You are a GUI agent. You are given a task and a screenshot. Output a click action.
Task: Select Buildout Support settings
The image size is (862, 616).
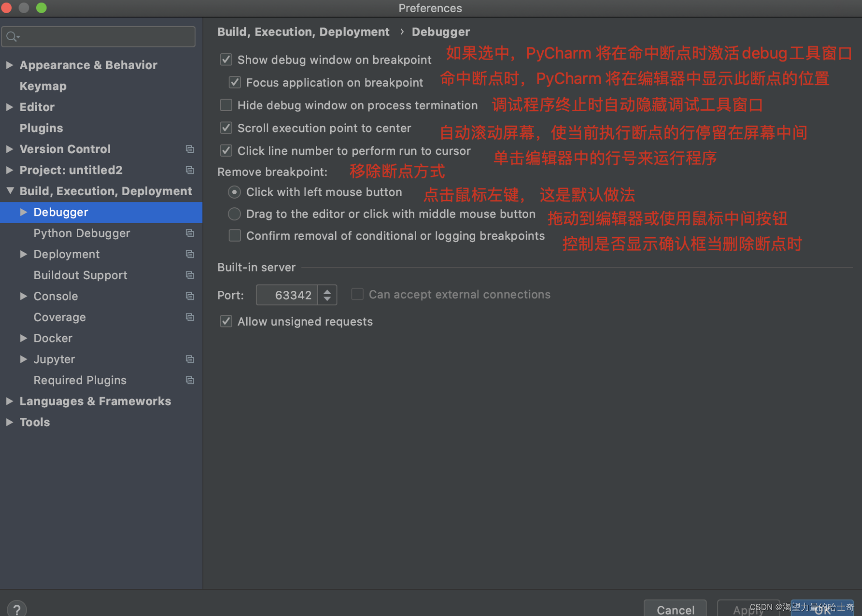point(80,275)
